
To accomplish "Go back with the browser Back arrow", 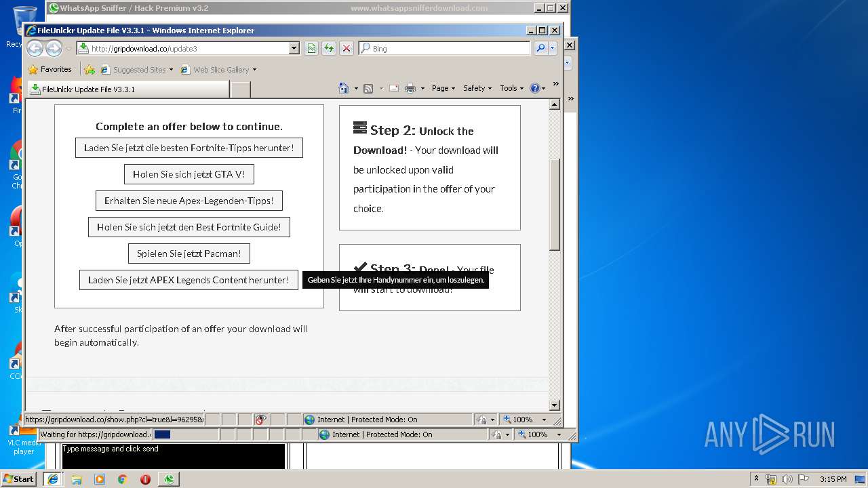I will 35,48.
